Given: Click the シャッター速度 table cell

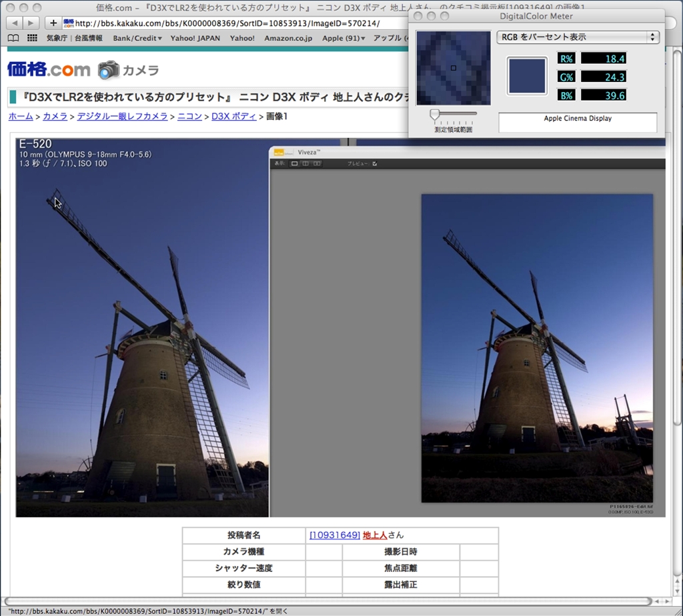Looking at the screenshot, I should pos(244,568).
